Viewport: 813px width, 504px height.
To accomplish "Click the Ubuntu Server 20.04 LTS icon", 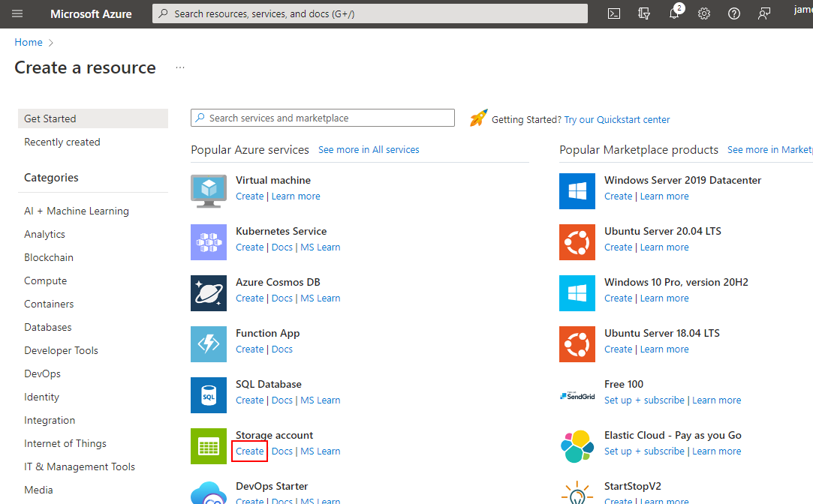I will coord(577,242).
